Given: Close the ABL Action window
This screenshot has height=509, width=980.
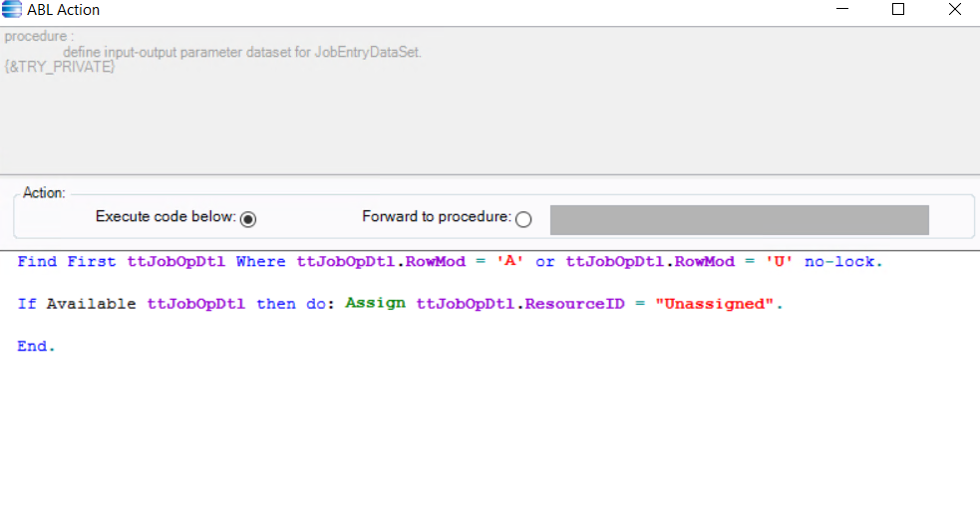Looking at the screenshot, I should [954, 9].
